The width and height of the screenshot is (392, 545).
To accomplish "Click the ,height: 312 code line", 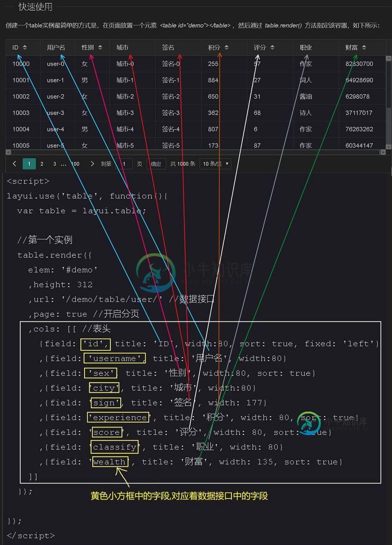I will click(x=60, y=285).
